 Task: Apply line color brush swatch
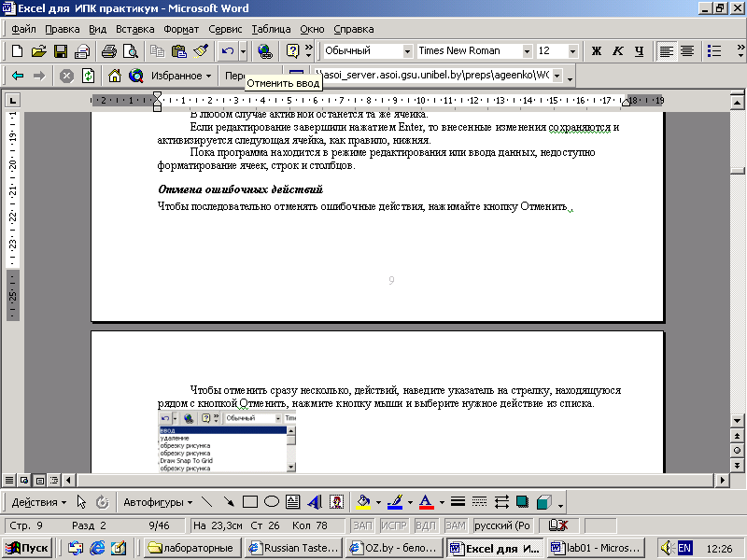tap(395, 502)
